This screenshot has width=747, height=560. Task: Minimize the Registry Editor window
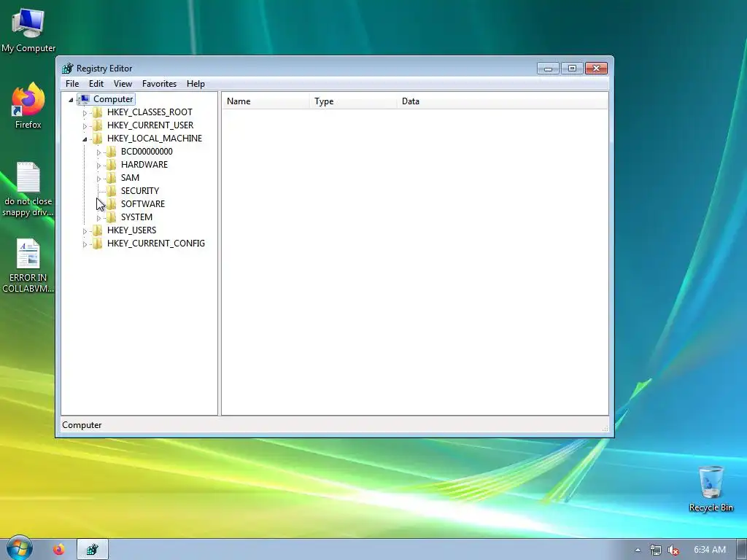click(549, 69)
